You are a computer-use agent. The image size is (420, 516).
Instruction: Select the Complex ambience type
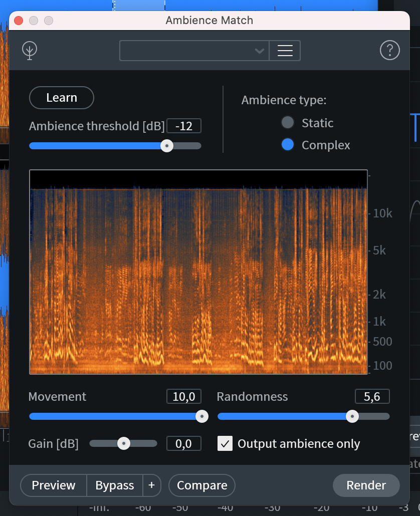pyautogui.click(x=287, y=145)
